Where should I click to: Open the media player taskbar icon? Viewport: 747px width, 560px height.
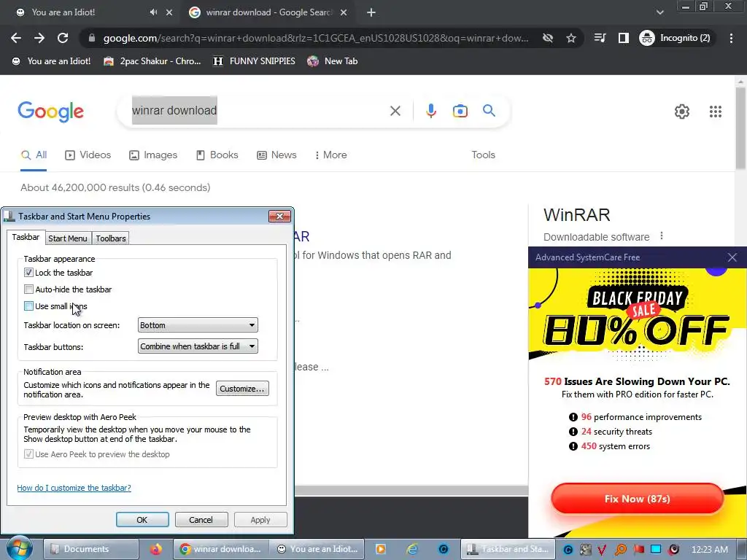pyautogui.click(x=381, y=549)
